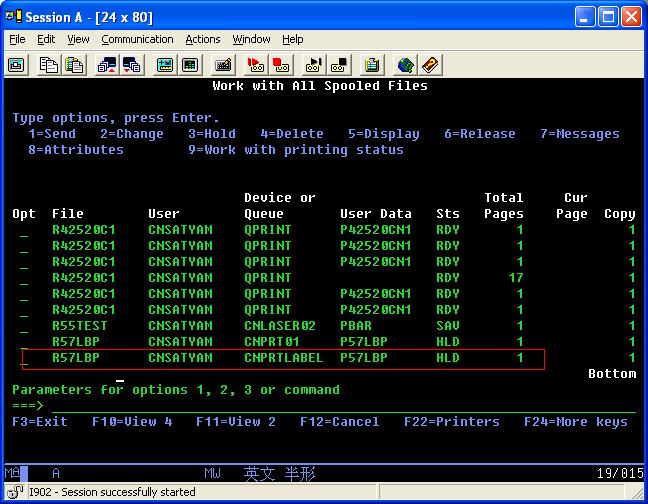Click the Bottom list indicator
This screenshot has height=504, width=648.
(612, 374)
